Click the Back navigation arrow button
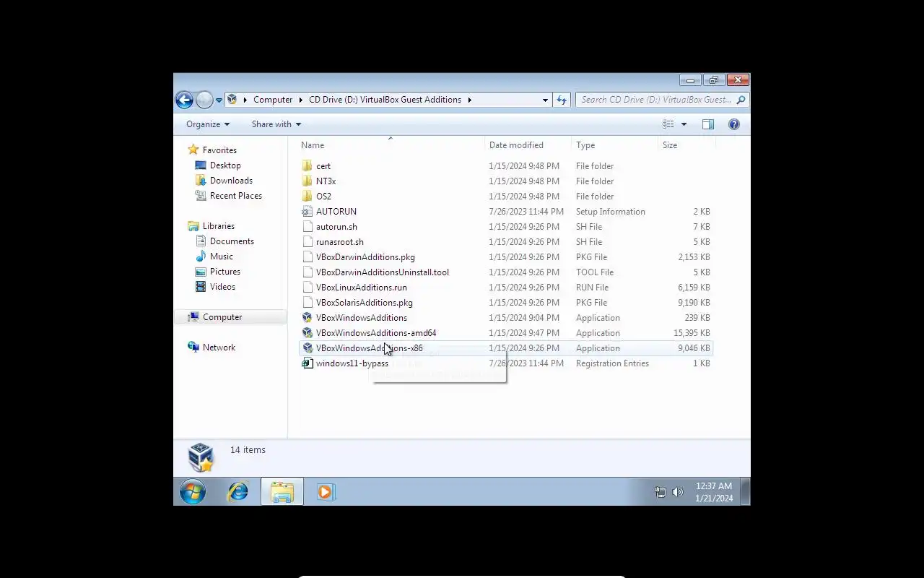Viewport: 924px width, 578px height. 184,100
